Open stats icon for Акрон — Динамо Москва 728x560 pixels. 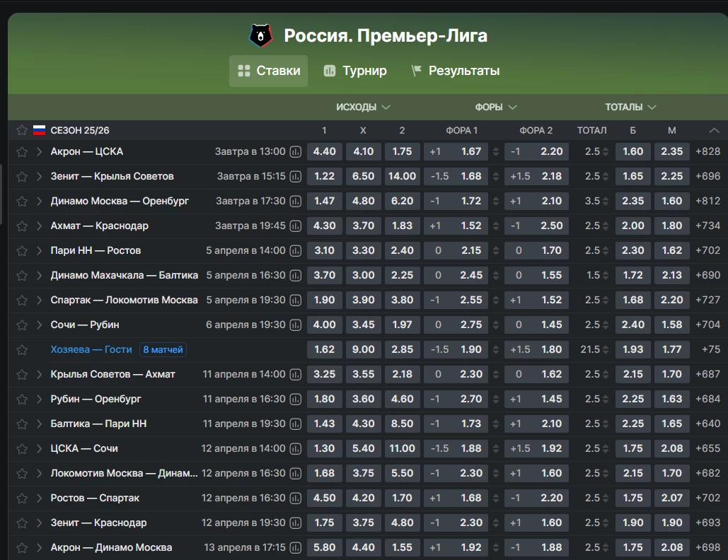[296, 547]
